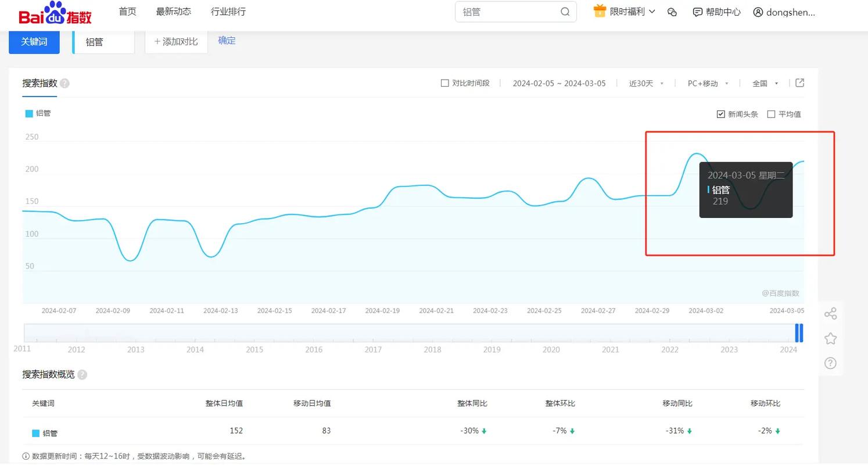Viewport: 868px width, 465px height.
Task: Click the 整体同比 column header
Action: [472, 403]
